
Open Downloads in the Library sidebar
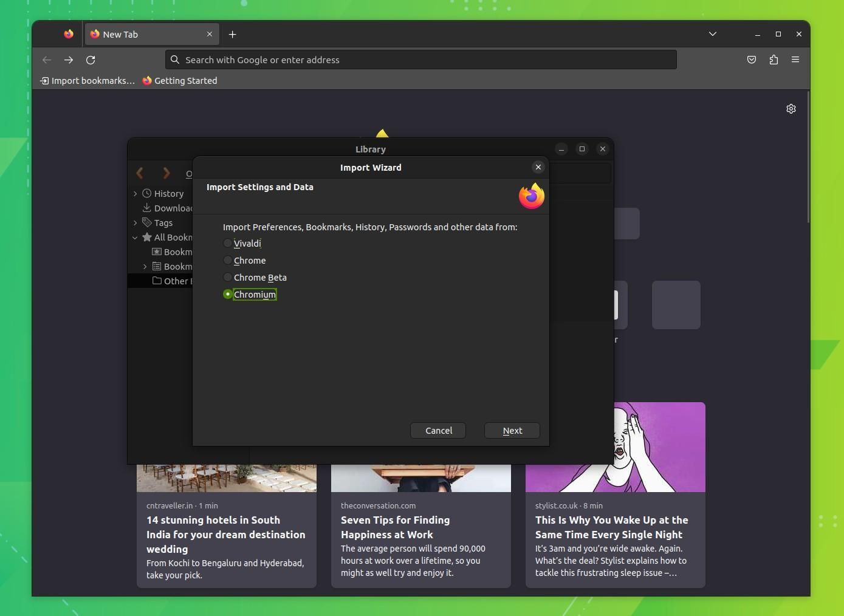coord(172,208)
